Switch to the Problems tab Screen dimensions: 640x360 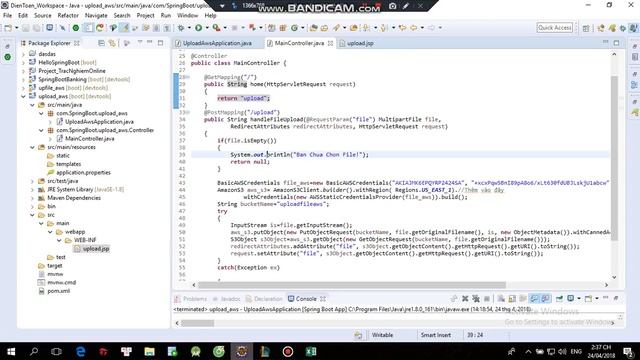(x=191, y=299)
